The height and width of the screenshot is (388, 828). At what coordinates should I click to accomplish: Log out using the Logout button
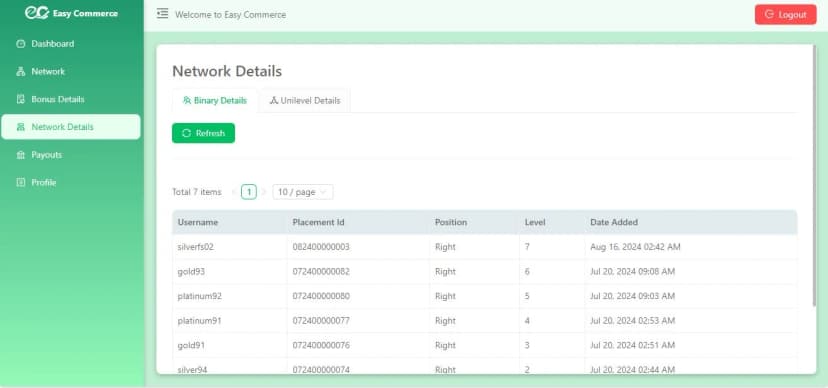pos(785,14)
